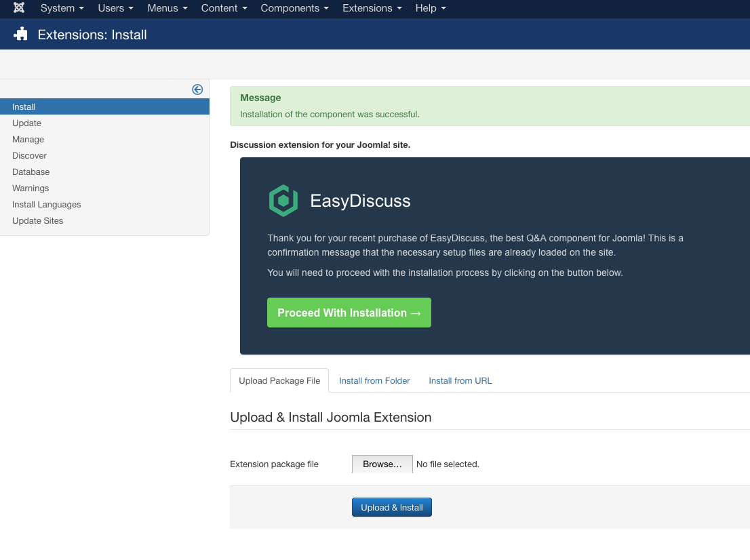Open the Content dropdown menu
Screen dimensions: 750x560
tap(224, 8)
